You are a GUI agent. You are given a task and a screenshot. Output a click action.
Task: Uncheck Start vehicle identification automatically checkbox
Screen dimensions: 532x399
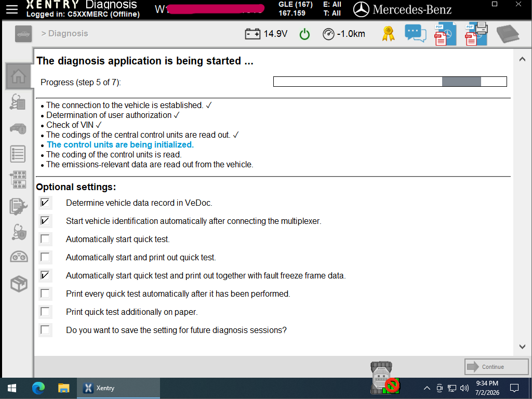[x=45, y=221]
